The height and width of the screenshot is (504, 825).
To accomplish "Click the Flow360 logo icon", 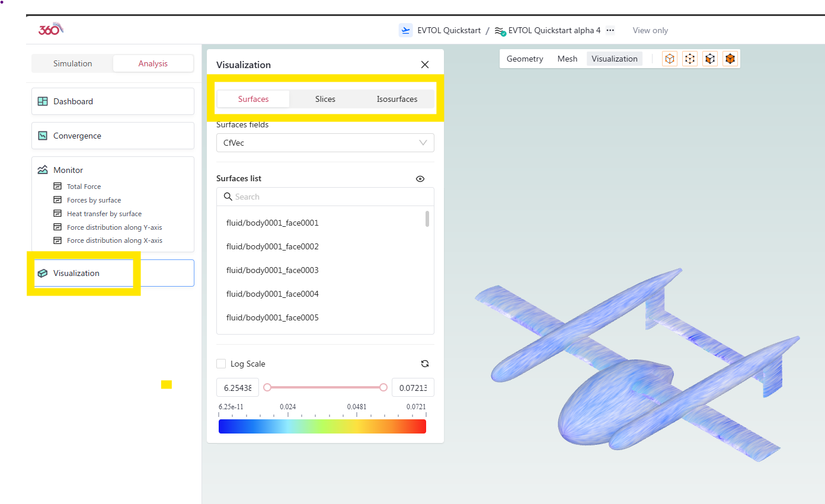I will [50, 30].
